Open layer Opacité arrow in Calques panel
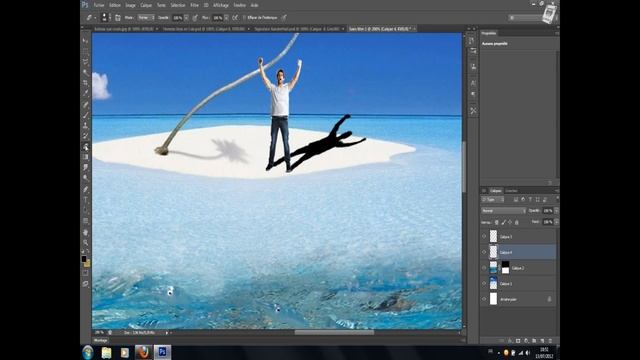 (x=556, y=211)
